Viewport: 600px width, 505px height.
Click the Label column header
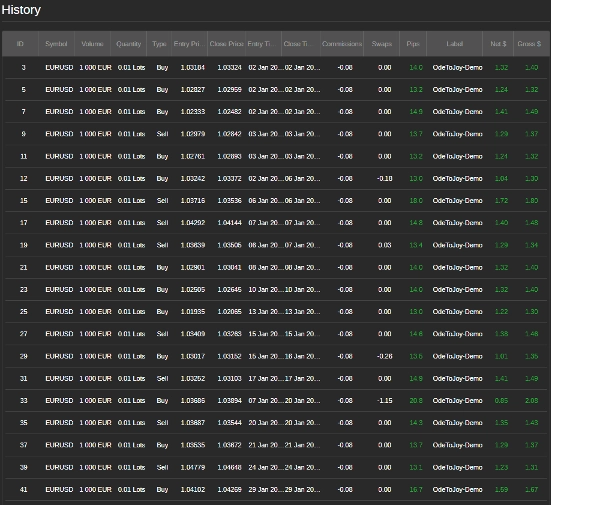click(455, 44)
